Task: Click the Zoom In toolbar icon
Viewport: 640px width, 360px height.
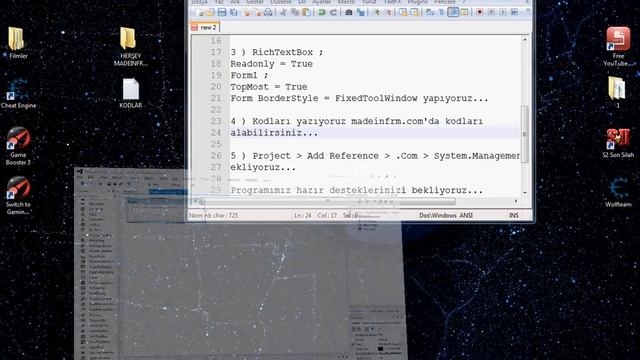Action: 376,12
